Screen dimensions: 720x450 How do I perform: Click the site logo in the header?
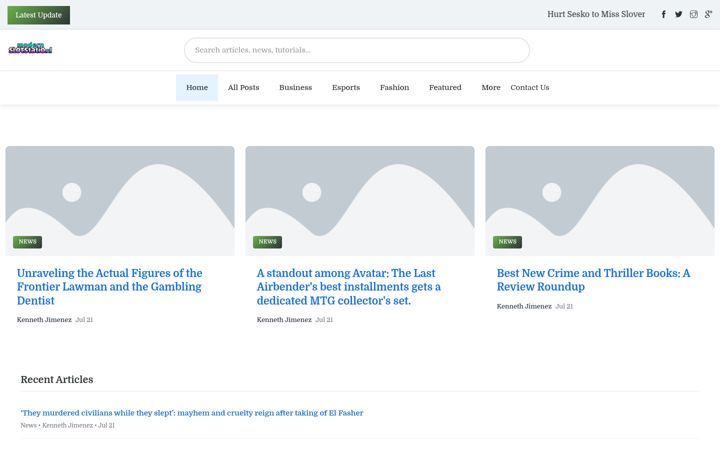pos(30,48)
